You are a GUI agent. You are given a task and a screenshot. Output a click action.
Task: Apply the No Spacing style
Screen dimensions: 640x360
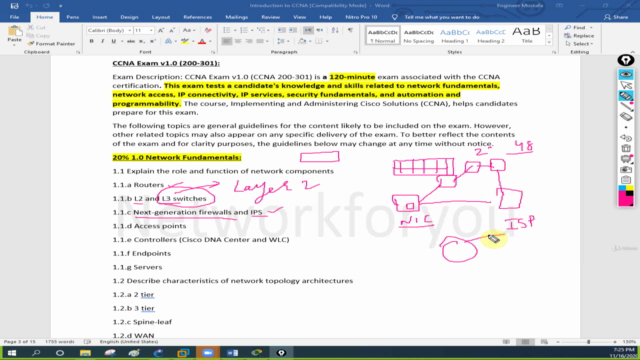pos(418,36)
